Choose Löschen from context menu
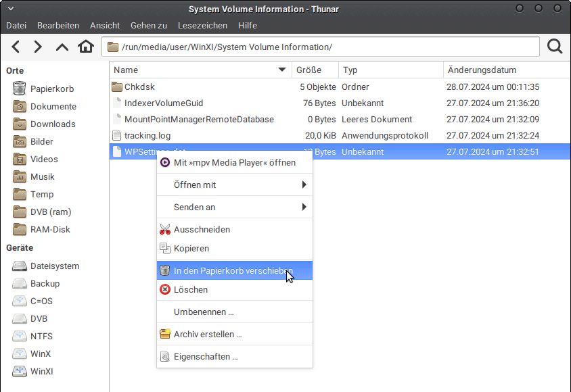The width and height of the screenshot is (571, 392). (235, 289)
